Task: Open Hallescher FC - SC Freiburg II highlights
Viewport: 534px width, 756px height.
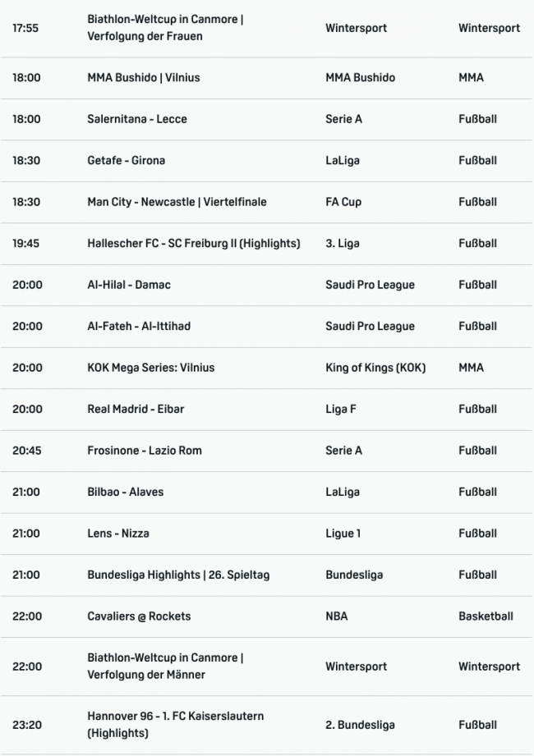Action: pos(193,244)
